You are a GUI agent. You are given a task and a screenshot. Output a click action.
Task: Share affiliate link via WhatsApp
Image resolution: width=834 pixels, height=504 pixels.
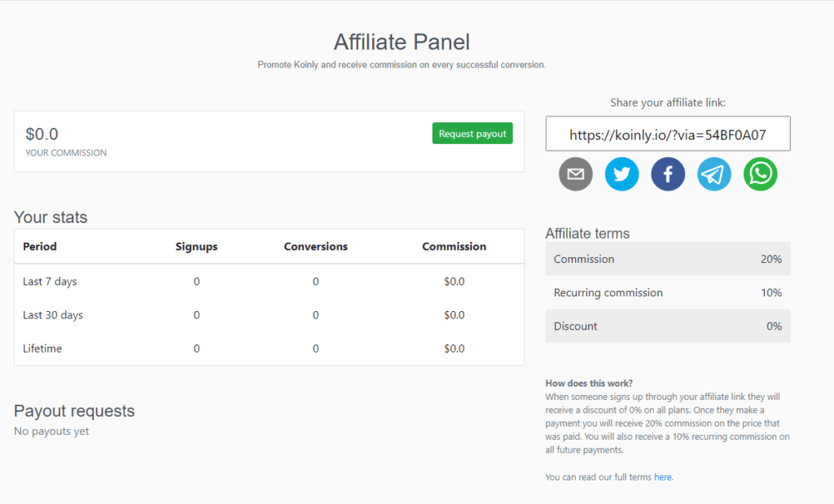click(x=761, y=174)
